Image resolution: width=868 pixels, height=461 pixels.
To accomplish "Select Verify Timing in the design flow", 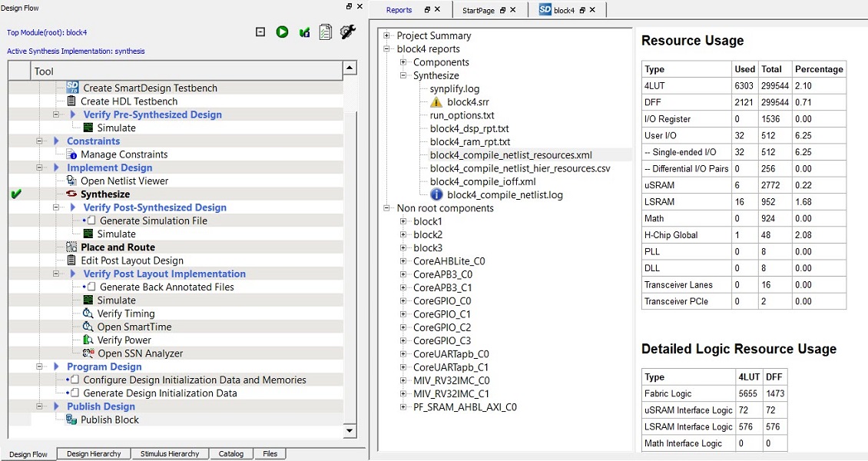I will point(125,313).
